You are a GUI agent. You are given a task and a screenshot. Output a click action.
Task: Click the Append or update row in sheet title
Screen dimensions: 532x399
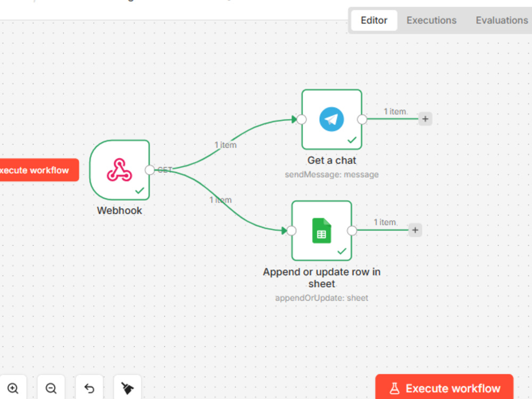click(322, 278)
